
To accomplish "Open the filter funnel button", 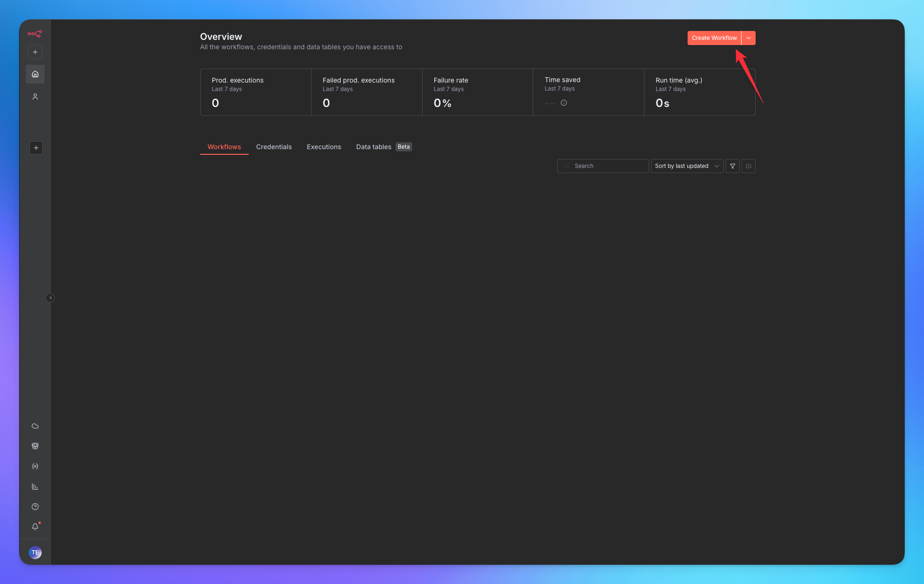I will click(733, 166).
